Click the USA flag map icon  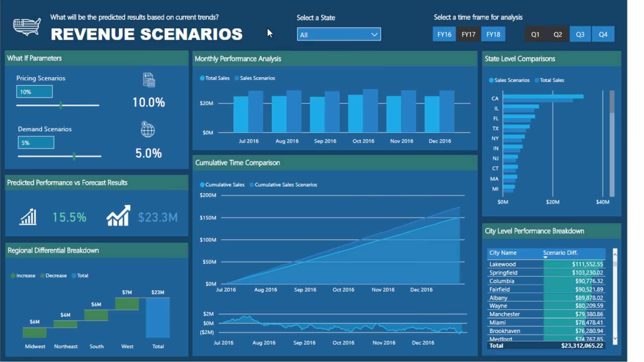click(27, 26)
